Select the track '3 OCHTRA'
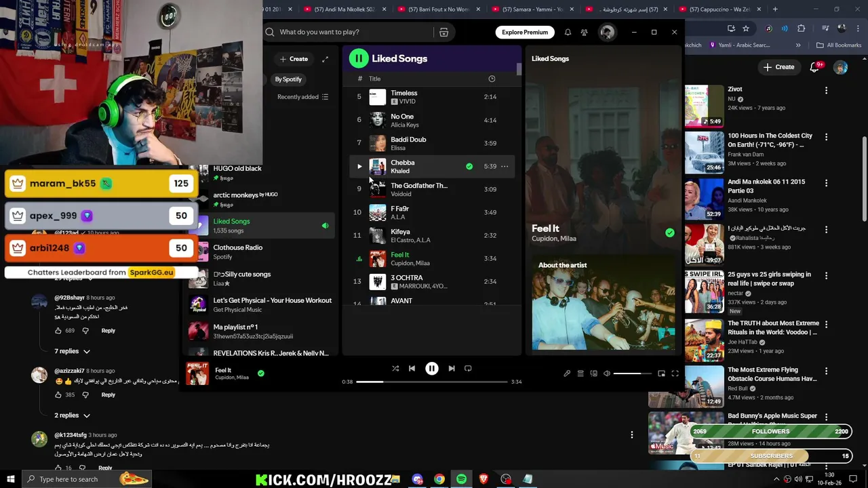 [x=432, y=281]
